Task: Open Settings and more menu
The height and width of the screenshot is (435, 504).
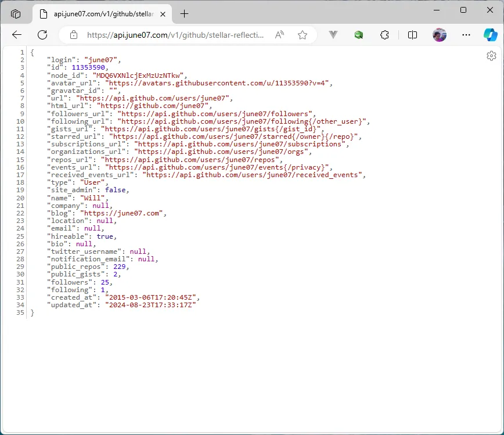Action: pos(466,35)
